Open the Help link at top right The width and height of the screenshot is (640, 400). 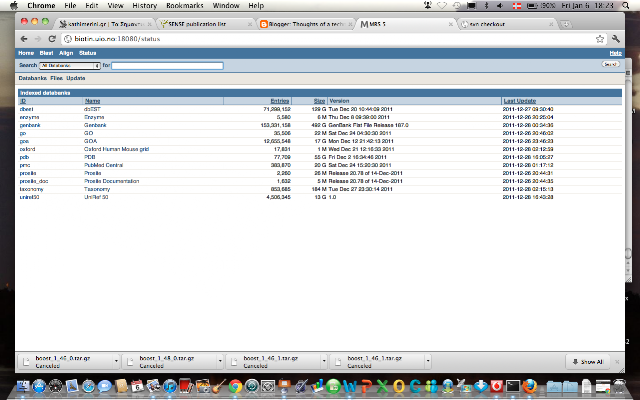pyautogui.click(x=616, y=53)
